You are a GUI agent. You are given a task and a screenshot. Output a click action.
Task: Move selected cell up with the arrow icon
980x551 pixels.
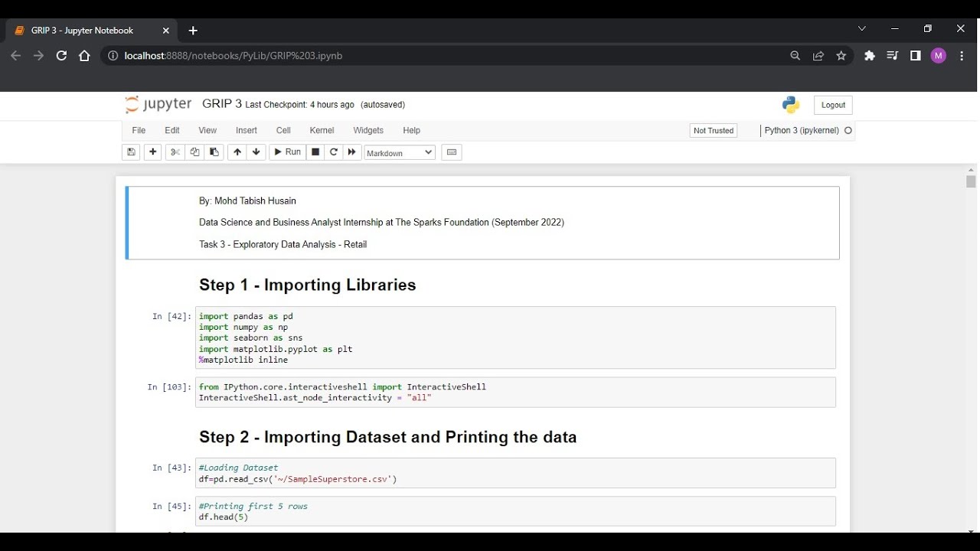pos(237,152)
